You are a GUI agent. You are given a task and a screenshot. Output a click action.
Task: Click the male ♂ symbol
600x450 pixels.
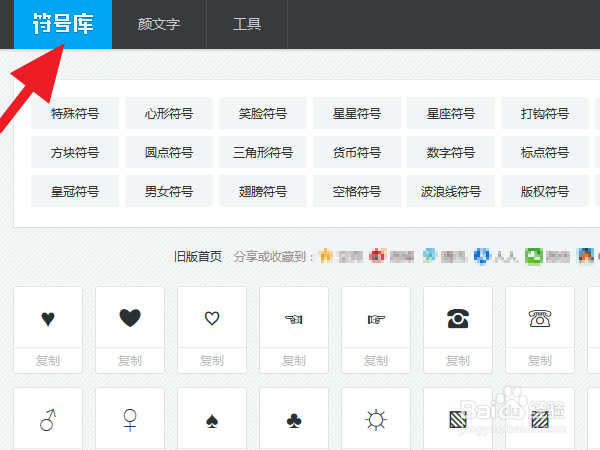coord(48,420)
